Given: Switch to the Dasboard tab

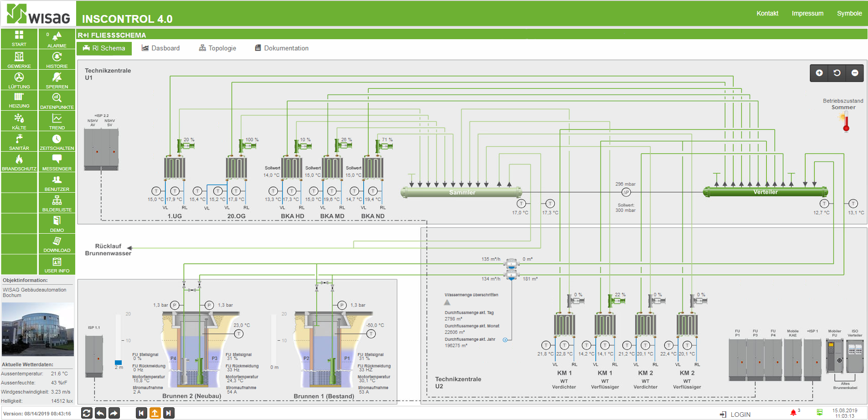Looking at the screenshot, I should (160, 48).
